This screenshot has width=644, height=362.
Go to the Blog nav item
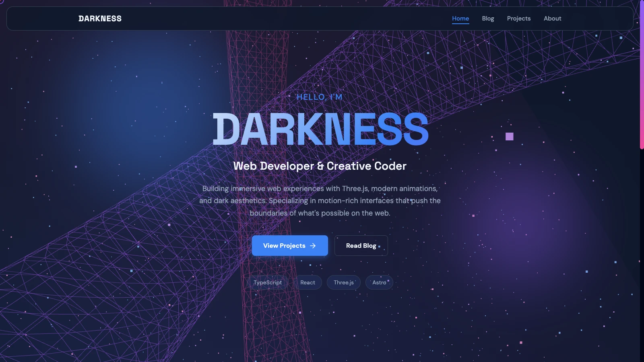488,19
